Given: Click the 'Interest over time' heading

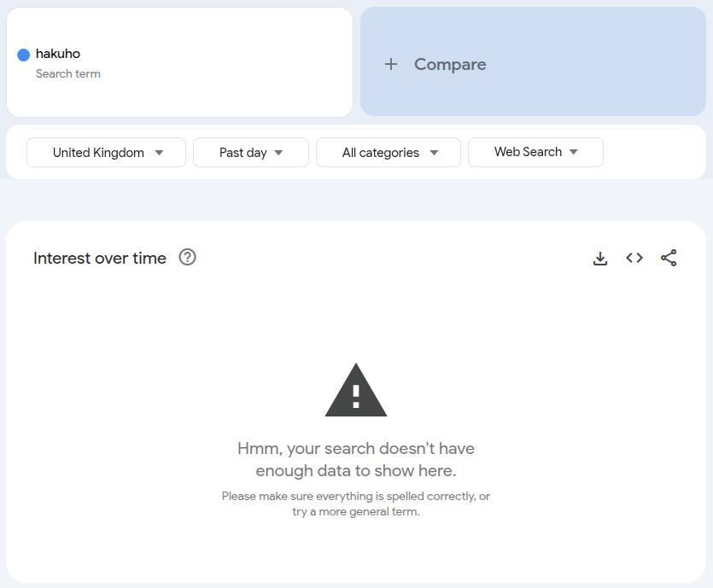Looking at the screenshot, I should (100, 258).
